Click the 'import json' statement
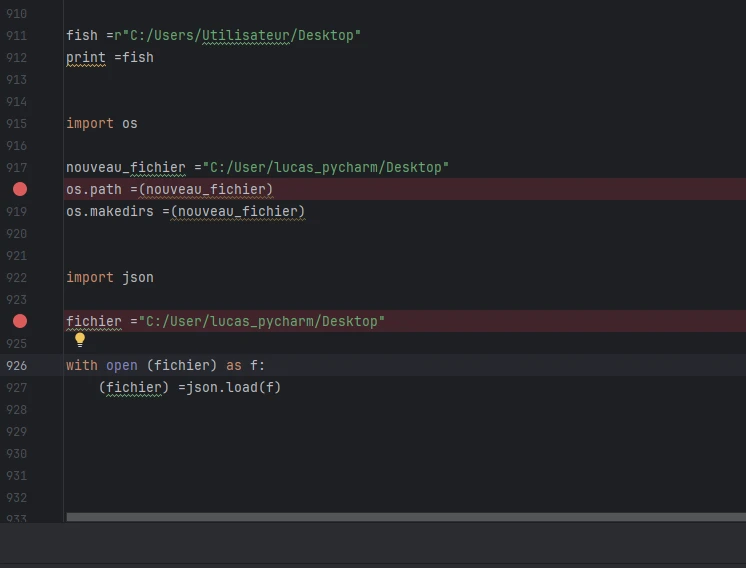The image size is (746, 568). [x=109, y=277]
